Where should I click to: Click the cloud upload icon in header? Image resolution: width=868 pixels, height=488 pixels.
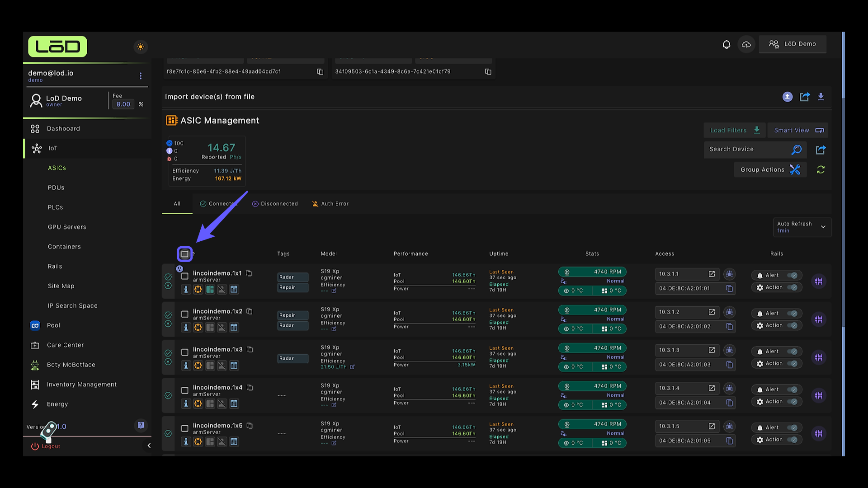[746, 44]
